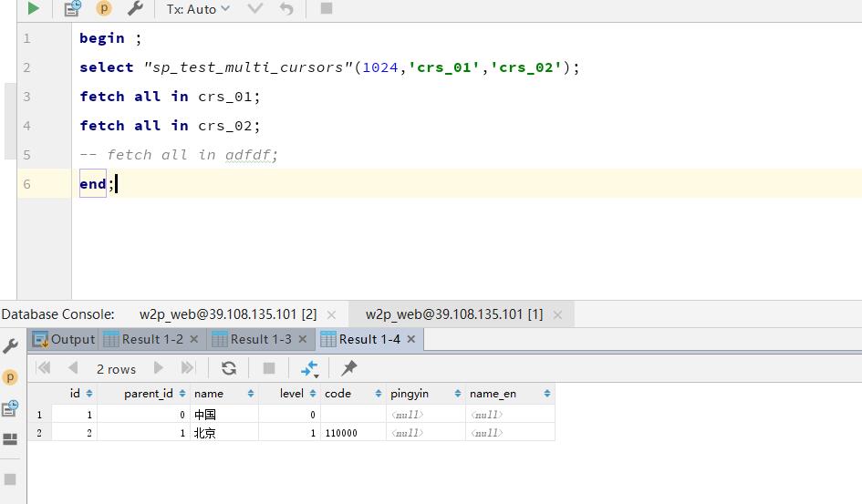Image resolution: width=862 pixels, height=504 pixels.
Task: Switch to console tab w2p_web@39.108.135.101 [2]
Action: 228,314
